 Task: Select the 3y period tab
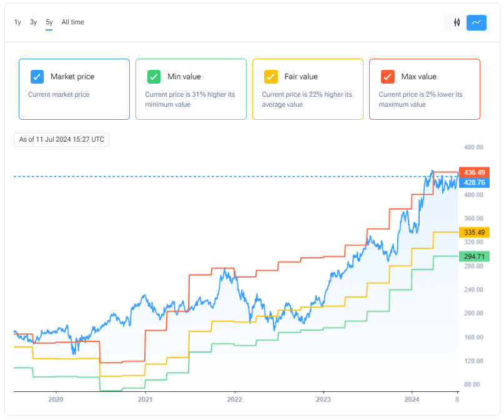pos(33,22)
